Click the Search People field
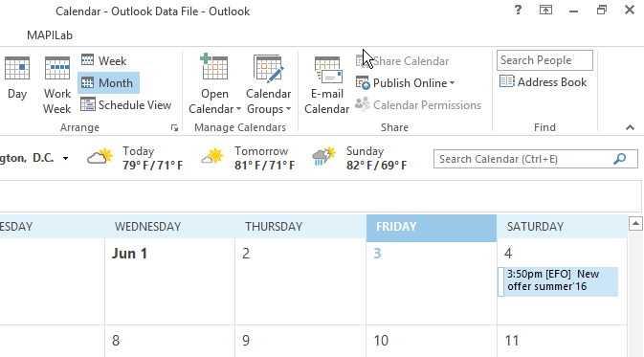 coord(544,60)
